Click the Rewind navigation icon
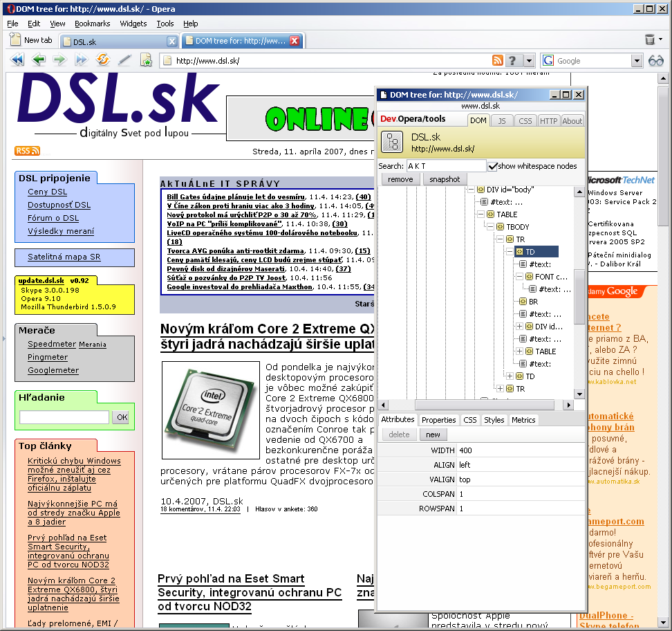Viewport: 672px width, 631px height. click(x=17, y=60)
